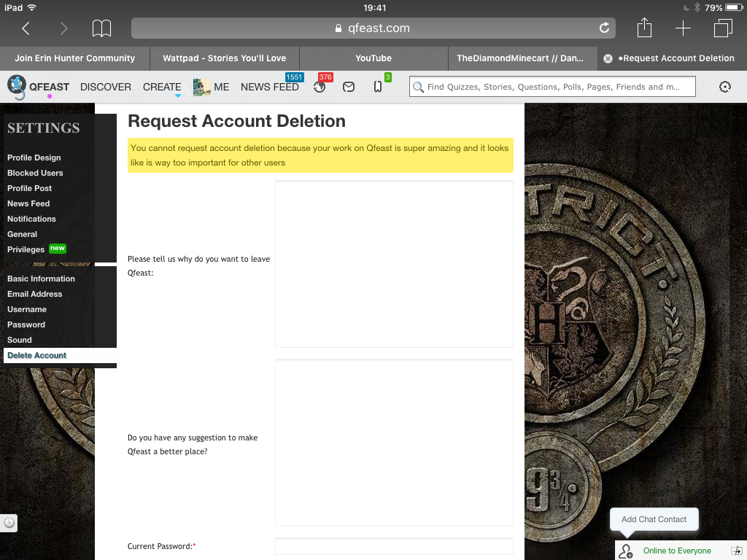The width and height of the screenshot is (747, 560).
Task: Click the add chat contact person icon
Action: tap(625, 551)
